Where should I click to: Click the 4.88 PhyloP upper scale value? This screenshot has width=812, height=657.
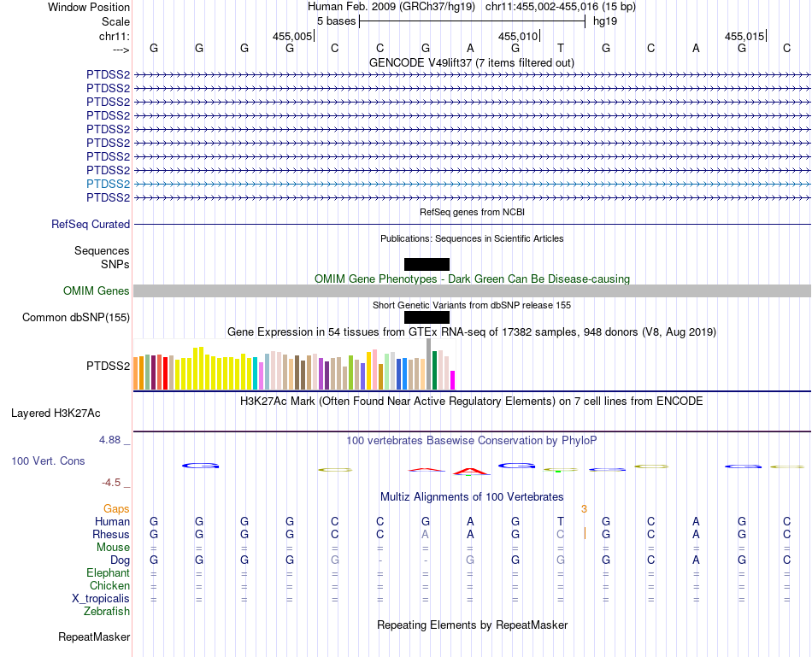coord(109,439)
